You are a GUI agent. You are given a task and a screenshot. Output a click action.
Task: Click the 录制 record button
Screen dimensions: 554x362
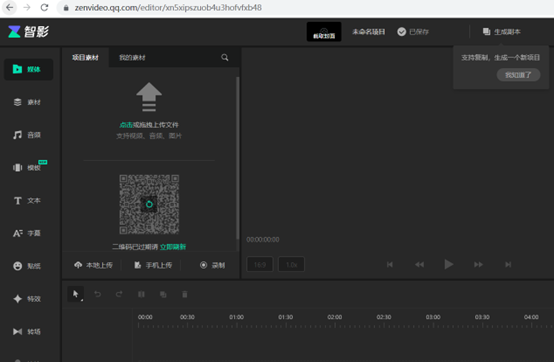pyautogui.click(x=212, y=265)
